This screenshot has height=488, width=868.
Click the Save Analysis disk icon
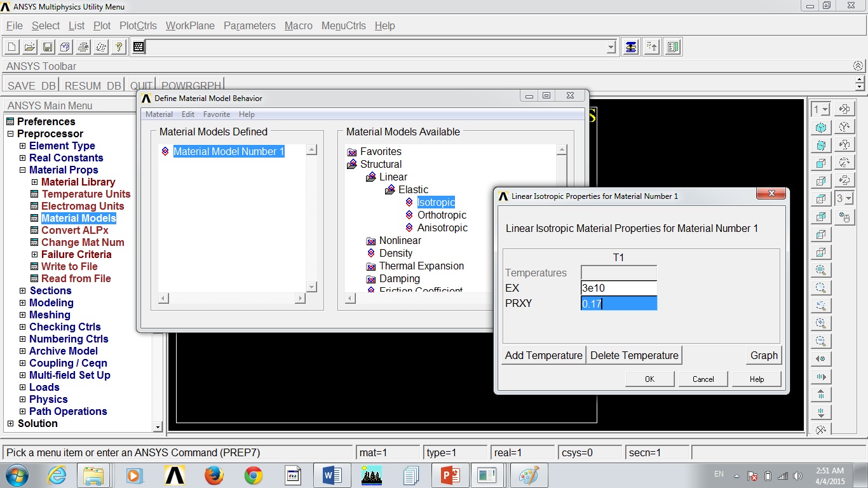tap(48, 47)
